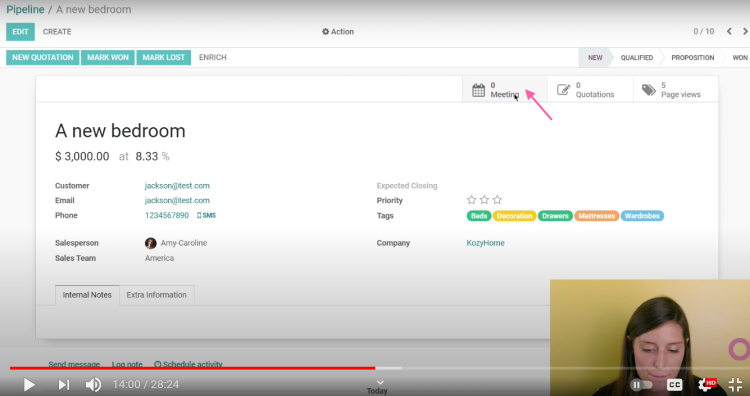
Task: Toggle the autoplay switch
Action: [641, 385]
